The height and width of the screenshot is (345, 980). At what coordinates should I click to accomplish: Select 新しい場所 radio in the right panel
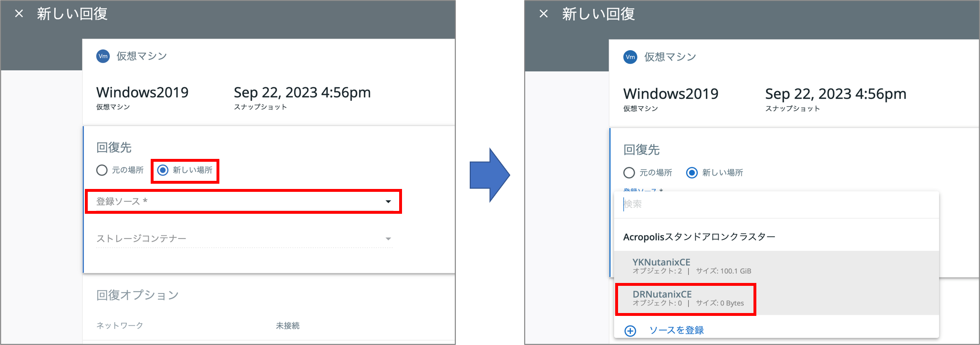[691, 172]
